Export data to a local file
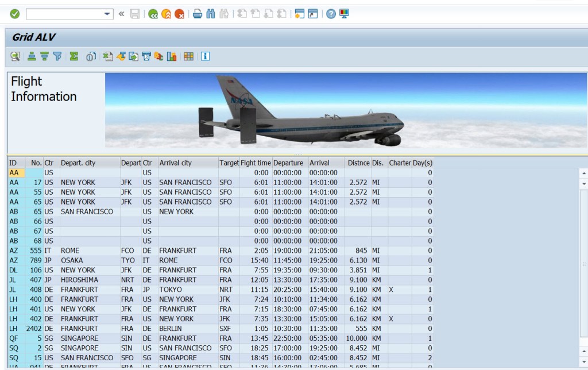This screenshot has height=370, width=588. [x=132, y=56]
